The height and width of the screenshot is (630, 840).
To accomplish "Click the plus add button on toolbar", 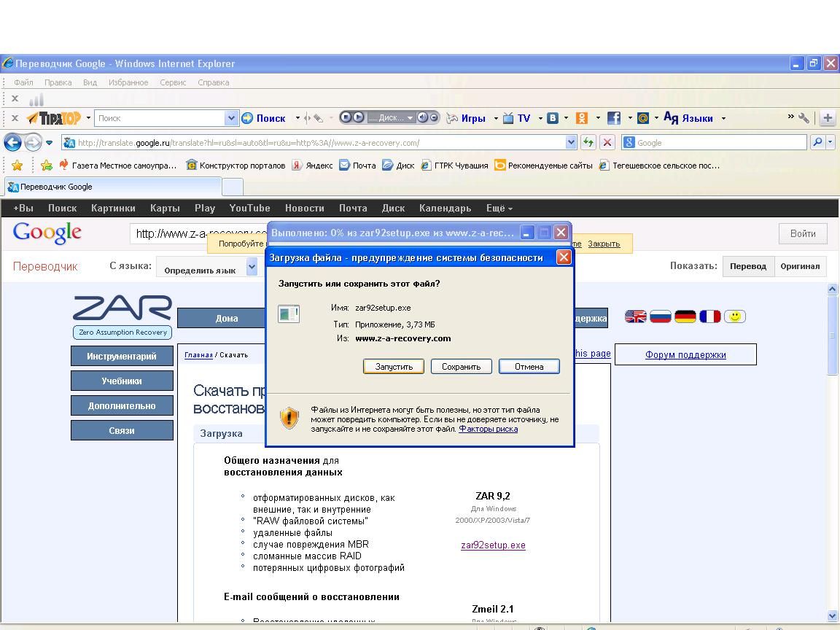I will 828,118.
